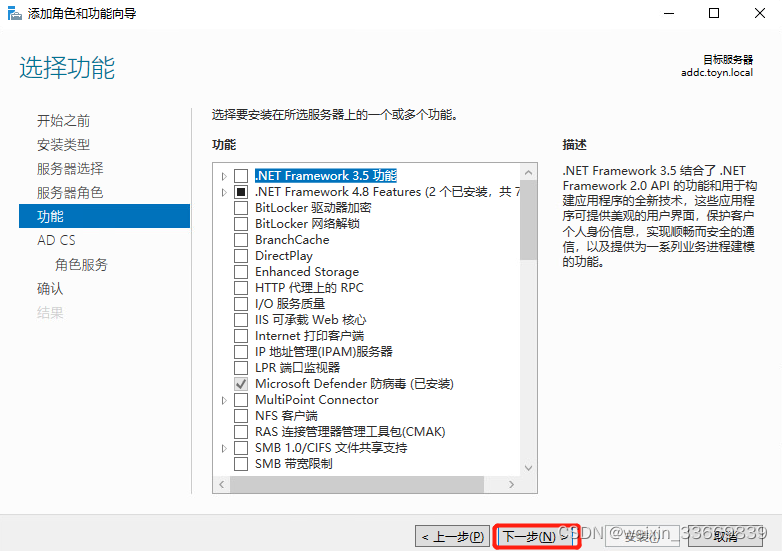782x551 pixels.
Task: Select the NFS 客户端 checkbox
Action: tap(241, 415)
